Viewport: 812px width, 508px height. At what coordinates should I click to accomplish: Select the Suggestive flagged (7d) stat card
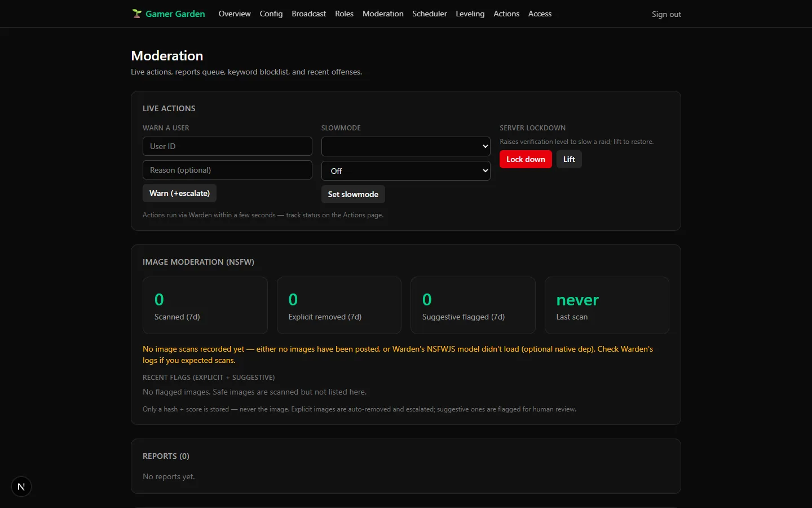[473, 305]
